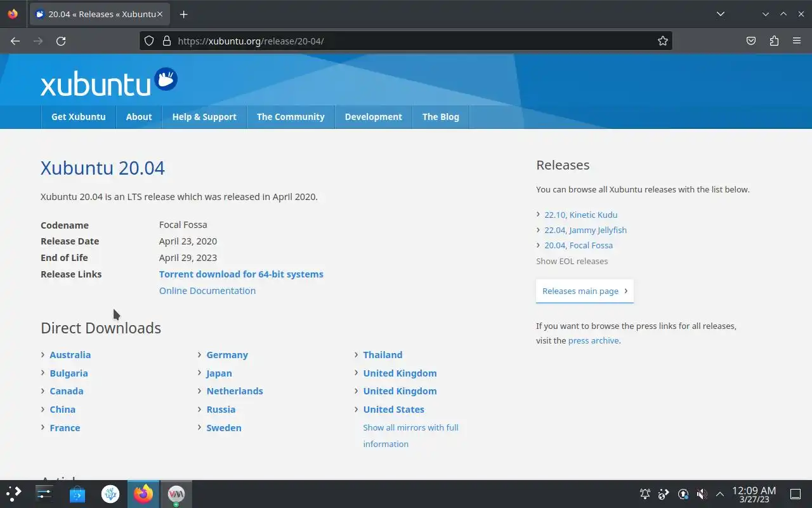Choose the China mirror
The width and height of the screenshot is (812, 508).
(x=63, y=410)
